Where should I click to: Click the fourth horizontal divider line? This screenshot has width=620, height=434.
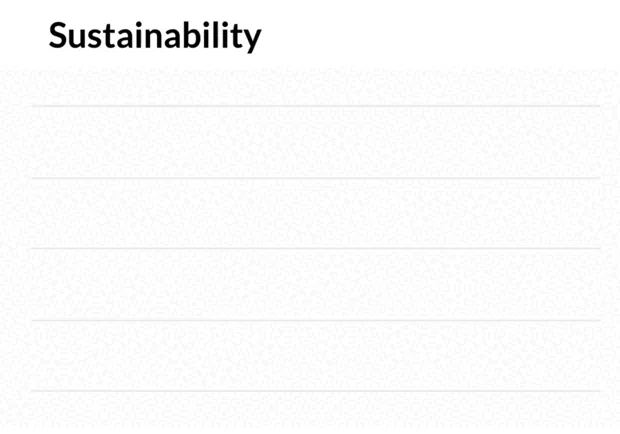tap(316, 320)
